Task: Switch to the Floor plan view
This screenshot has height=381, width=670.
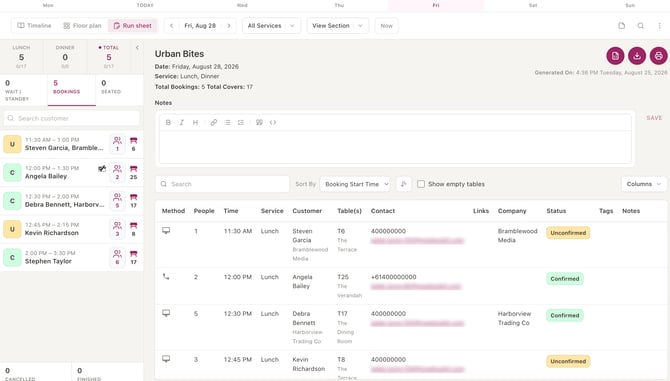Action: [x=82, y=26]
